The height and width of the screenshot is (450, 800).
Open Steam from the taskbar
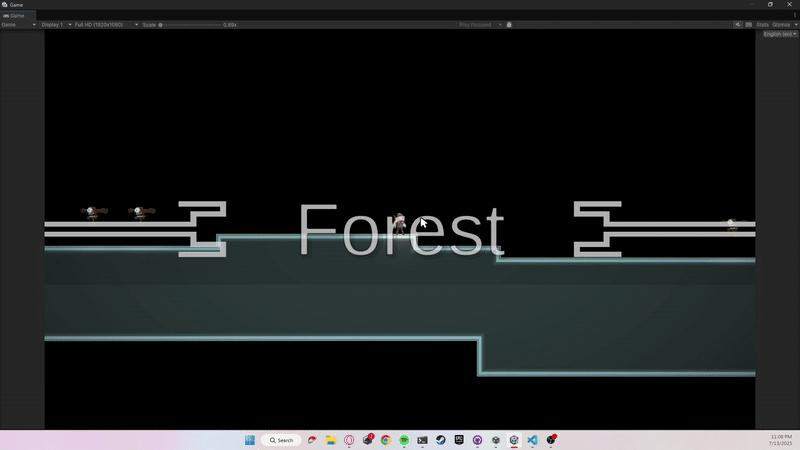click(441, 440)
